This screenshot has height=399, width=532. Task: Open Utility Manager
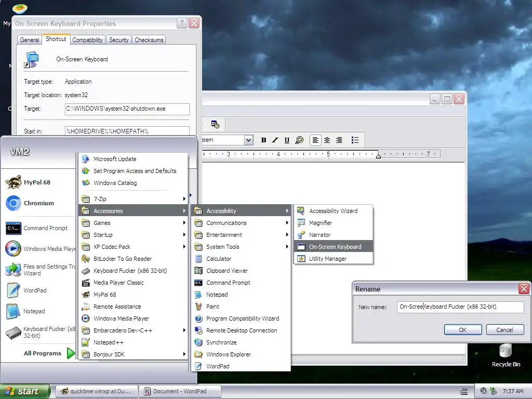click(x=334, y=259)
